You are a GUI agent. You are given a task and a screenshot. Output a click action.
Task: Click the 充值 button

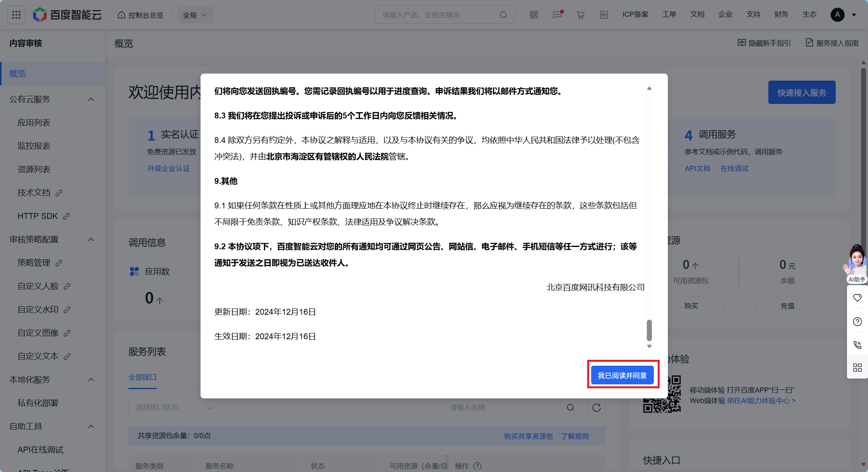coord(787,306)
